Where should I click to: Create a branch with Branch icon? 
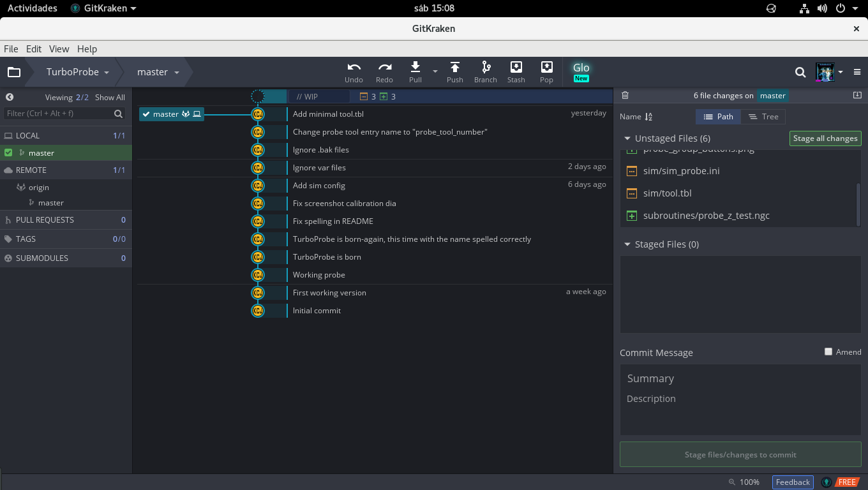486,67
